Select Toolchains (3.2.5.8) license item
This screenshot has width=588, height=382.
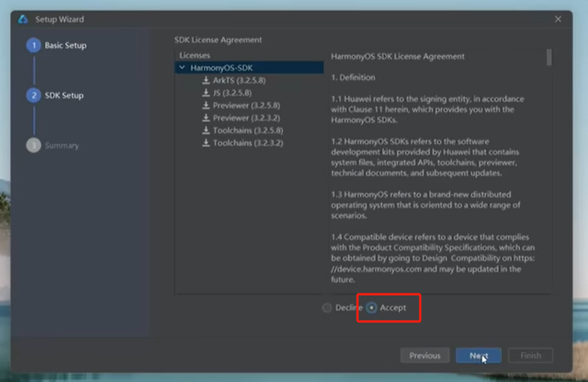(248, 130)
